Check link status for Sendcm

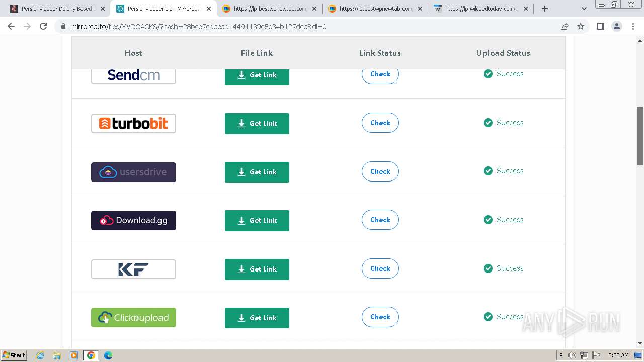[x=380, y=76]
